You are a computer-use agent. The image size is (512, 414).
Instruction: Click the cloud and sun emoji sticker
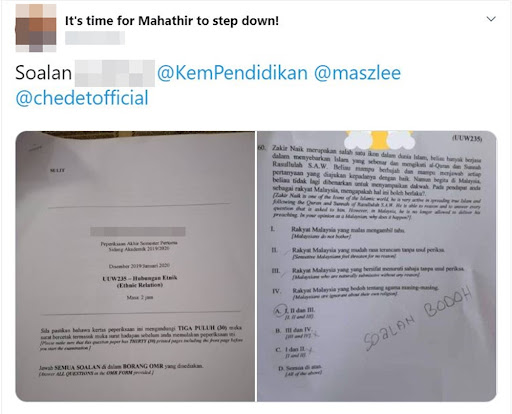[379, 139]
